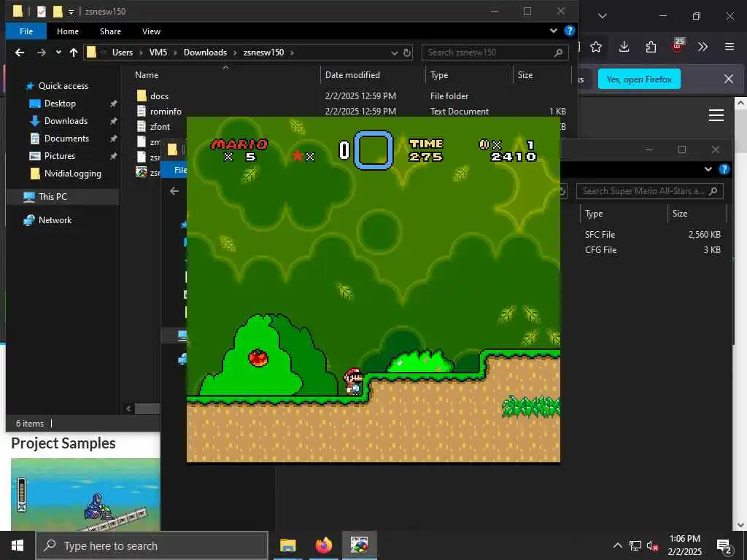Open the Share ribbon tab in the zsnesw150 window
The width and height of the screenshot is (747, 560).
pyautogui.click(x=110, y=31)
